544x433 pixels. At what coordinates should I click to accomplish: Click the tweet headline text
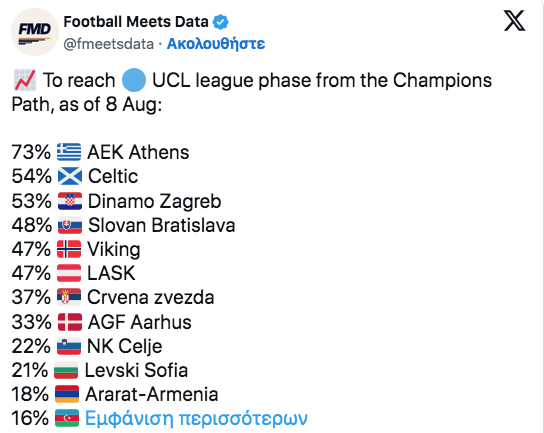pyautogui.click(x=252, y=92)
